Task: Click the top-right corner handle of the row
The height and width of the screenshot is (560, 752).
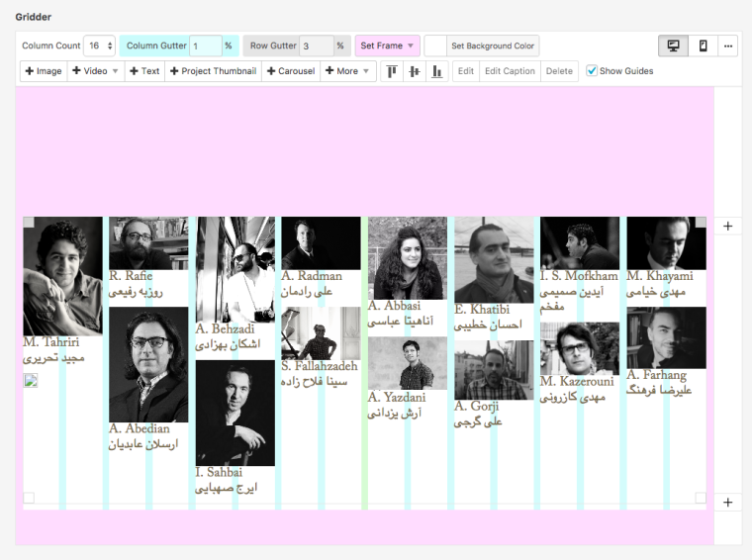Action: point(701,222)
